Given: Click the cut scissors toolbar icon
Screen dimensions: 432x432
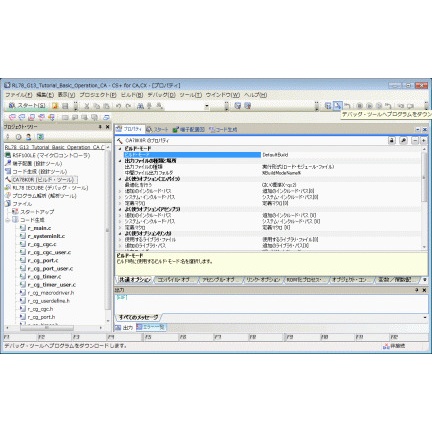Looking at the screenshot, I should [87, 106].
